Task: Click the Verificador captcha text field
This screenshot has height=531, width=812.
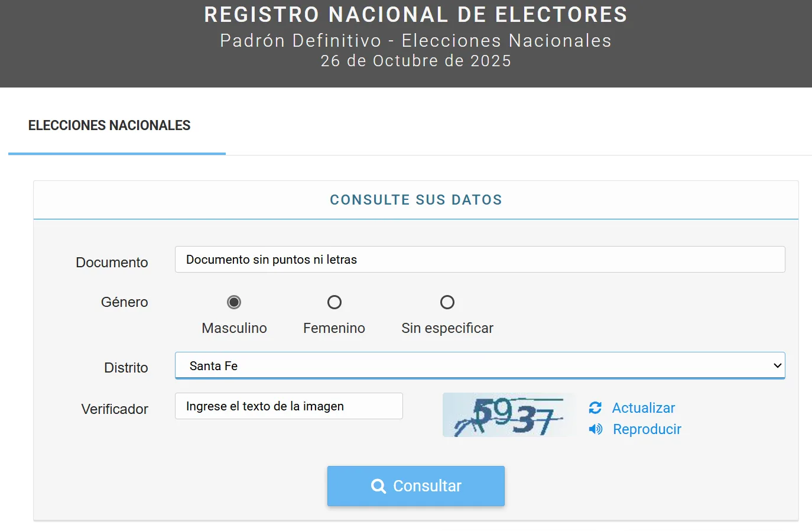Action: (288, 406)
